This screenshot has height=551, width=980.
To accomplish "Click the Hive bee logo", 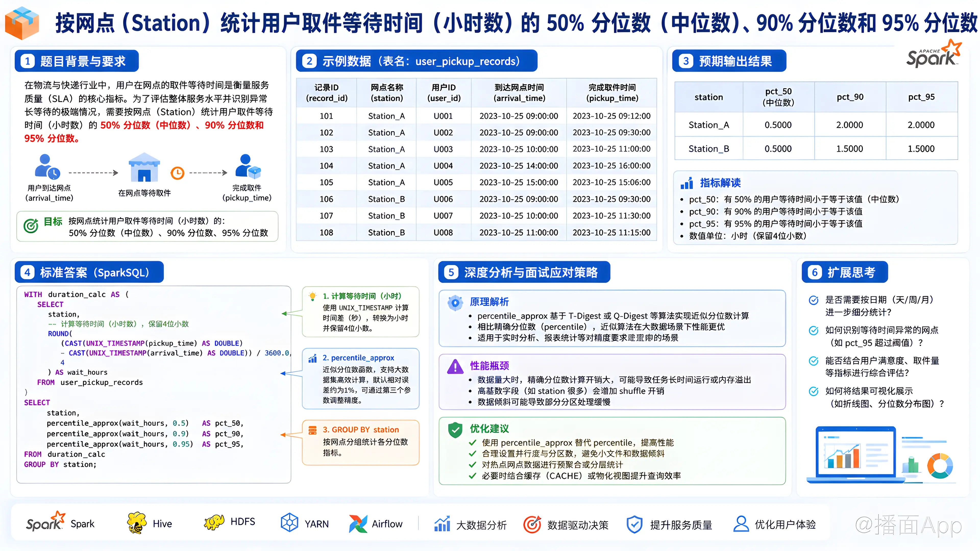I will [x=137, y=522].
